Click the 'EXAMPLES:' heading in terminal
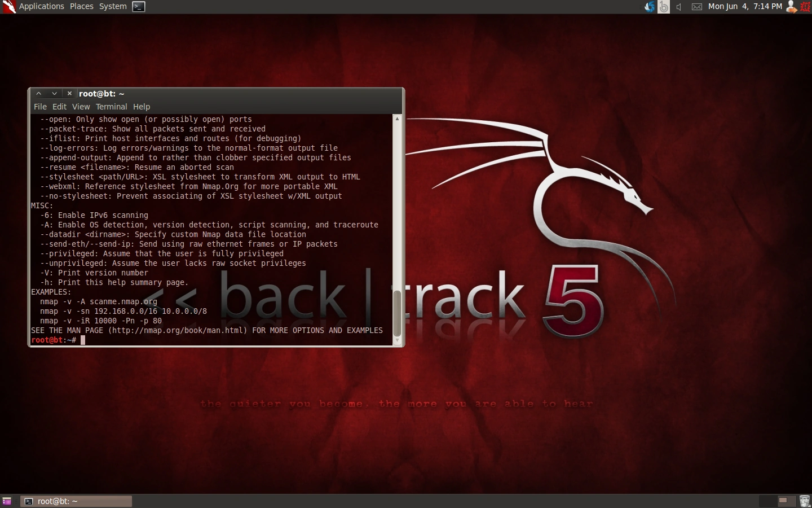 tap(51, 292)
